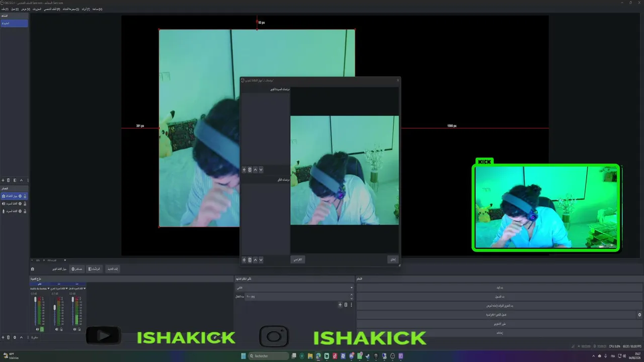
Task: Open Settings from the controls panel
Action: click(500, 333)
